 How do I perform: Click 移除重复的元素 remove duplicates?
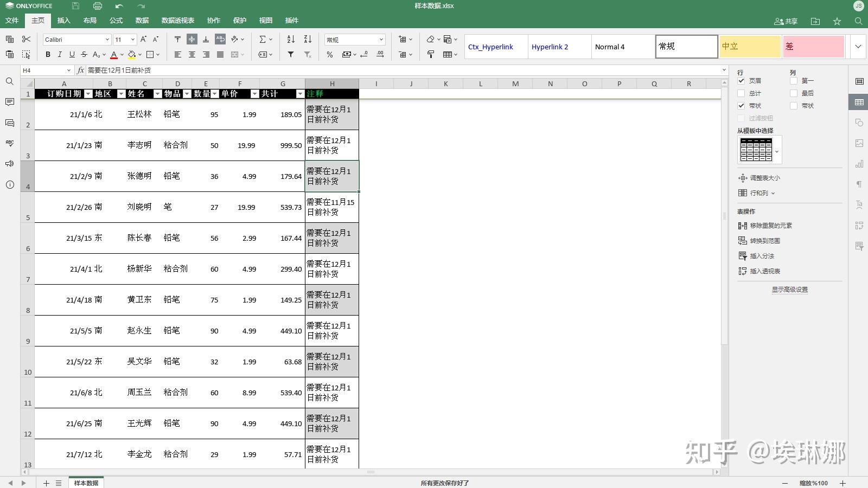pos(765,226)
